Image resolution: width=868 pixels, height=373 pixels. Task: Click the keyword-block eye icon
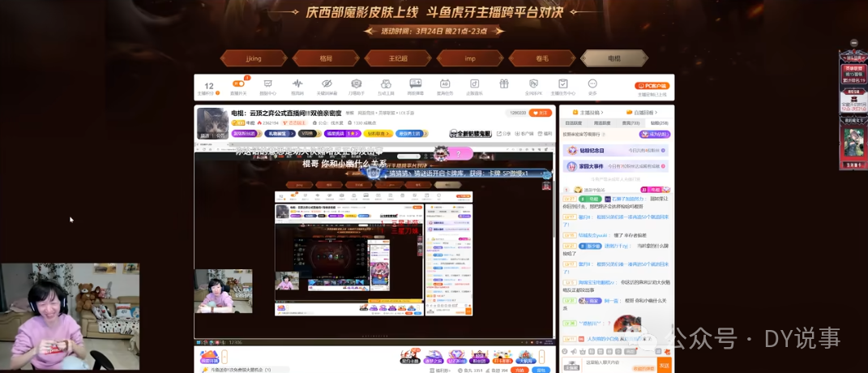tap(327, 84)
